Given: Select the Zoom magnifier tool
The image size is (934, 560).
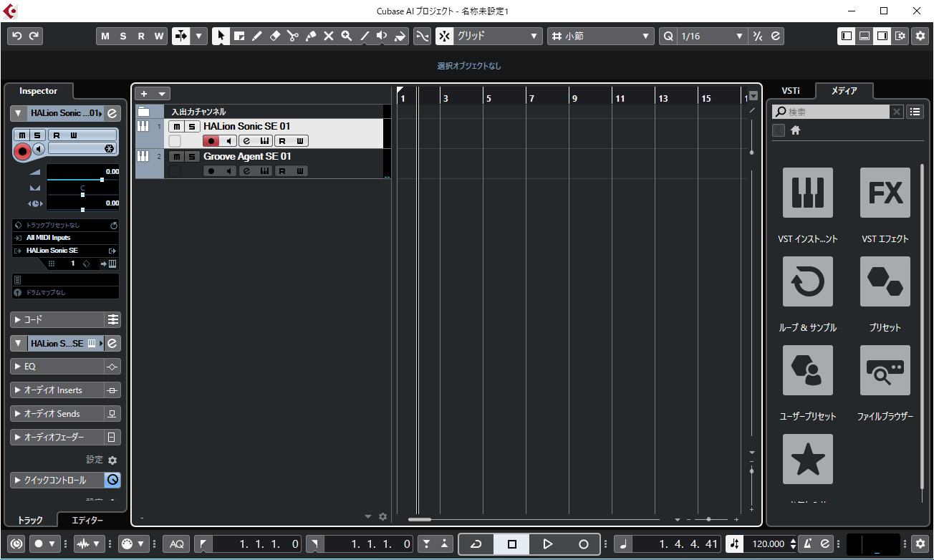Looking at the screenshot, I should pos(347,36).
